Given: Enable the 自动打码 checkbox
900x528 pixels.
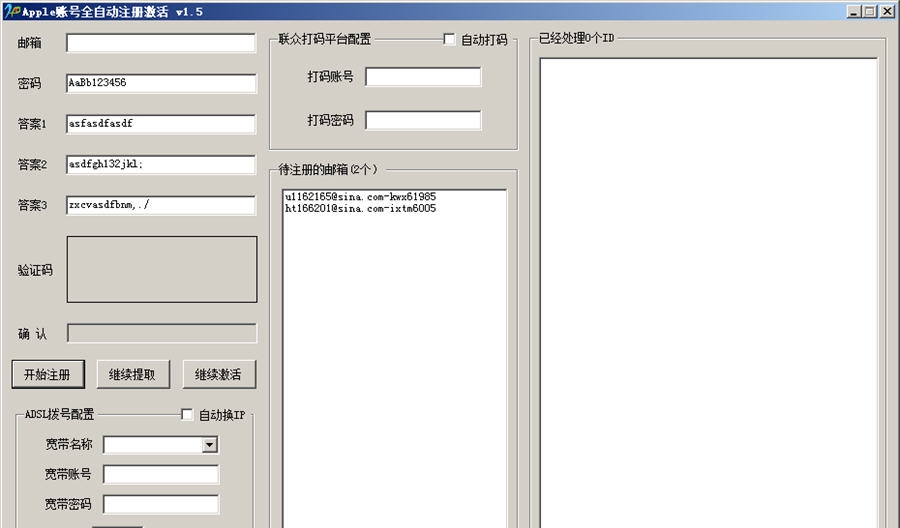Looking at the screenshot, I should tap(449, 39).
